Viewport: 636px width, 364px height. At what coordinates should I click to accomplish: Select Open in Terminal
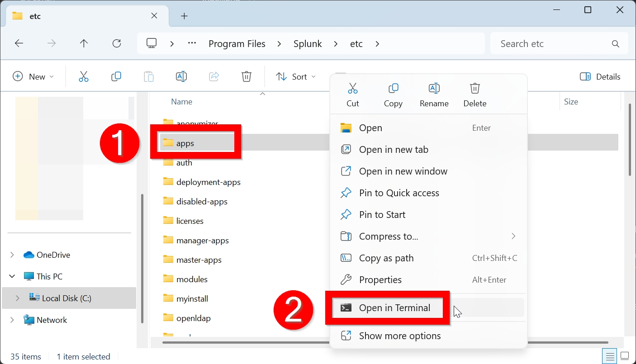click(394, 307)
